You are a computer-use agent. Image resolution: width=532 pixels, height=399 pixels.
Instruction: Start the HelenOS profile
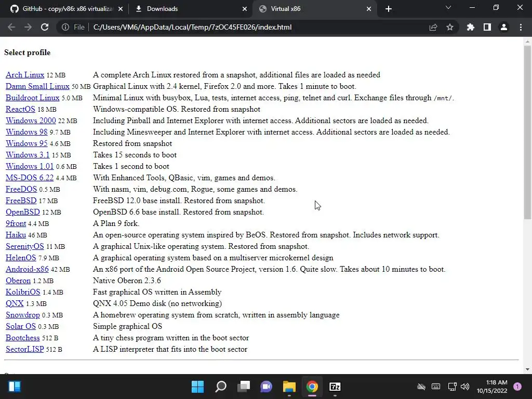[x=21, y=258]
